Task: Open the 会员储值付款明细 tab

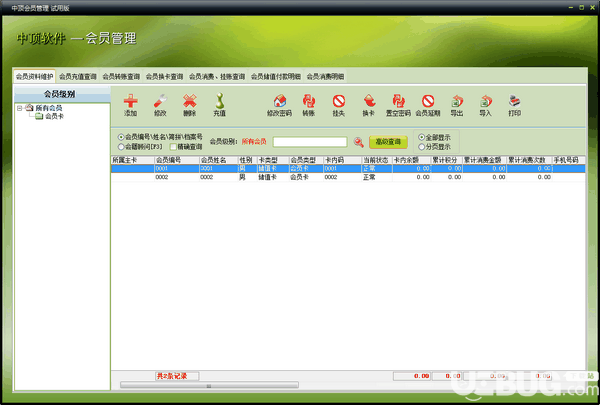Action: pos(276,77)
